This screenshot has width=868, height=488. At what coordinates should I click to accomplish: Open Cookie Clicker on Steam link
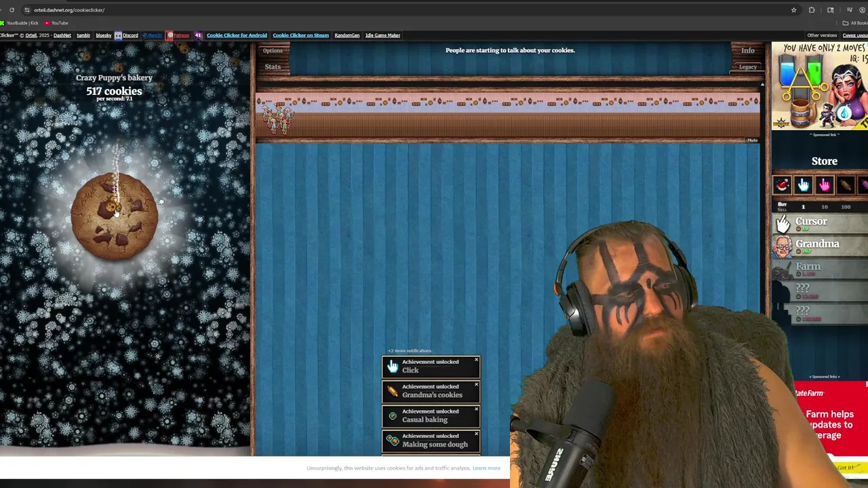tap(300, 35)
